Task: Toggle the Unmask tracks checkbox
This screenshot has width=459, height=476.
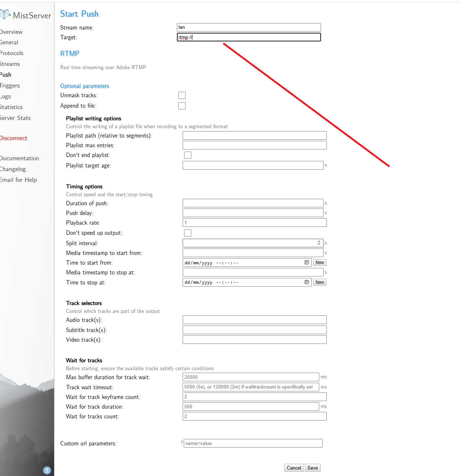Action: 182,95
